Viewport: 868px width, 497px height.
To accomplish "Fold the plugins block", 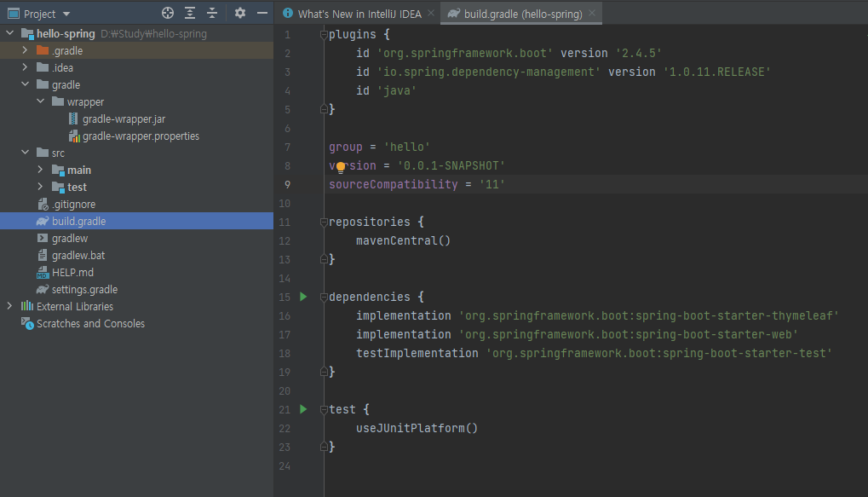I will 324,34.
